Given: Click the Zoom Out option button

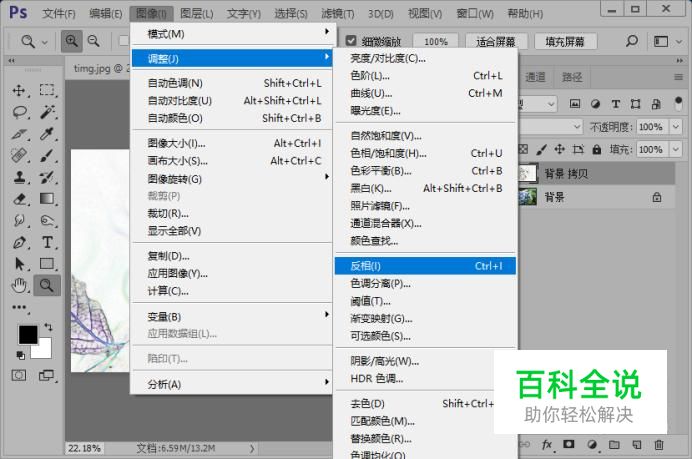Looking at the screenshot, I should click(94, 41).
